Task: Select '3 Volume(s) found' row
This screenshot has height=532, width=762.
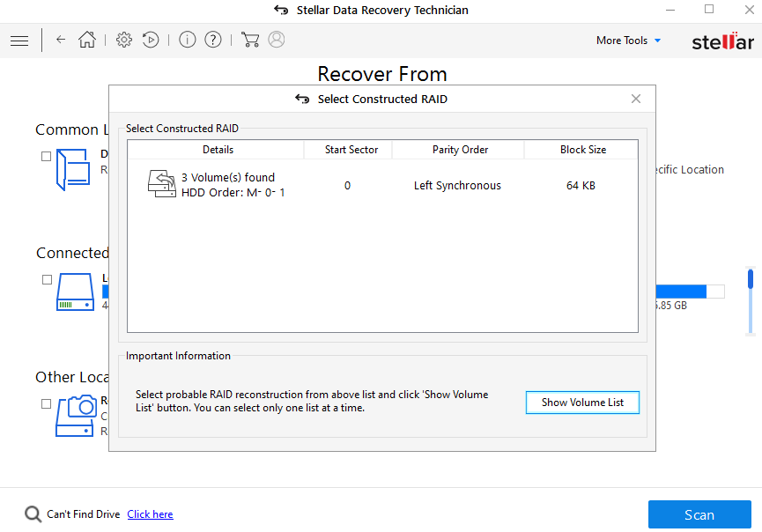Action: point(382,185)
